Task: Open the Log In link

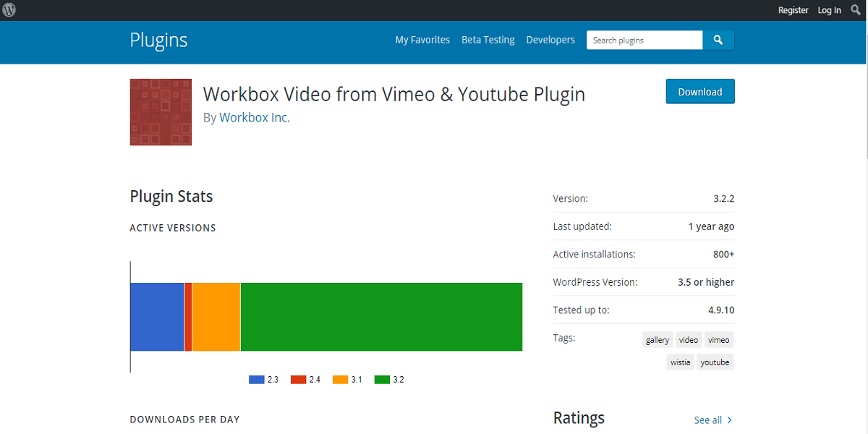Action: click(829, 10)
